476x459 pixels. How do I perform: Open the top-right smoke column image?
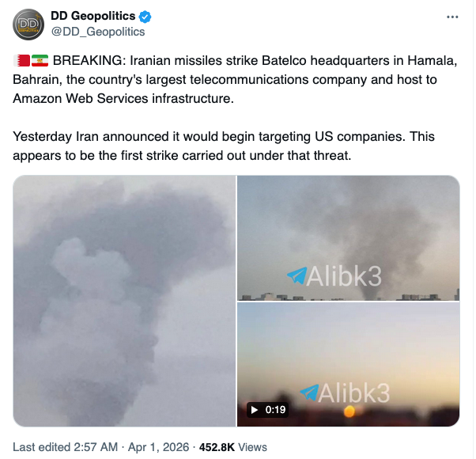coord(348,238)
